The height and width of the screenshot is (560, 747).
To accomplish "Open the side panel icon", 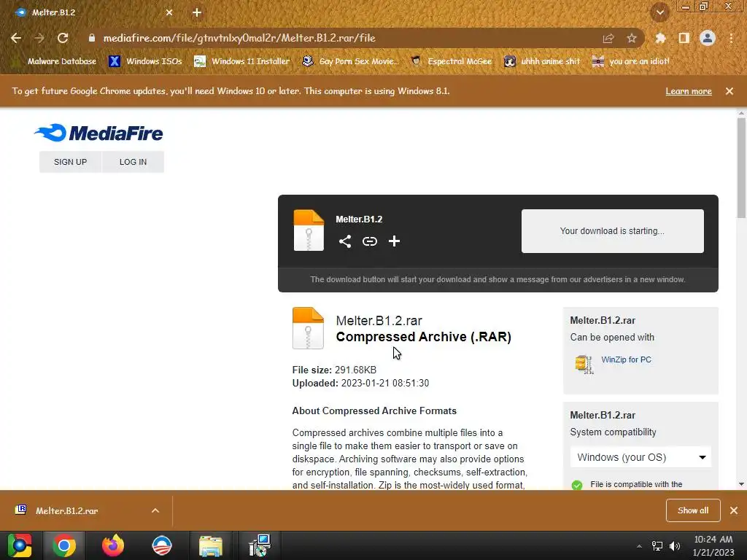I will pyautogui.click(x=684, y=38).
